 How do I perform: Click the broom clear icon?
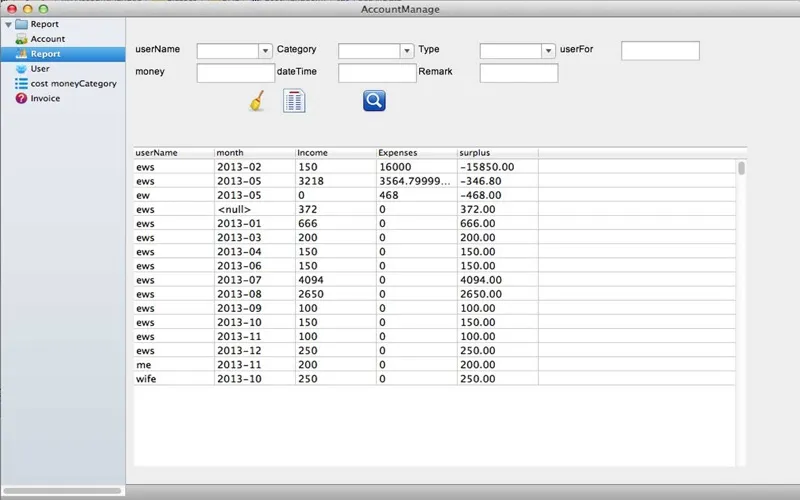coord(257,101)
